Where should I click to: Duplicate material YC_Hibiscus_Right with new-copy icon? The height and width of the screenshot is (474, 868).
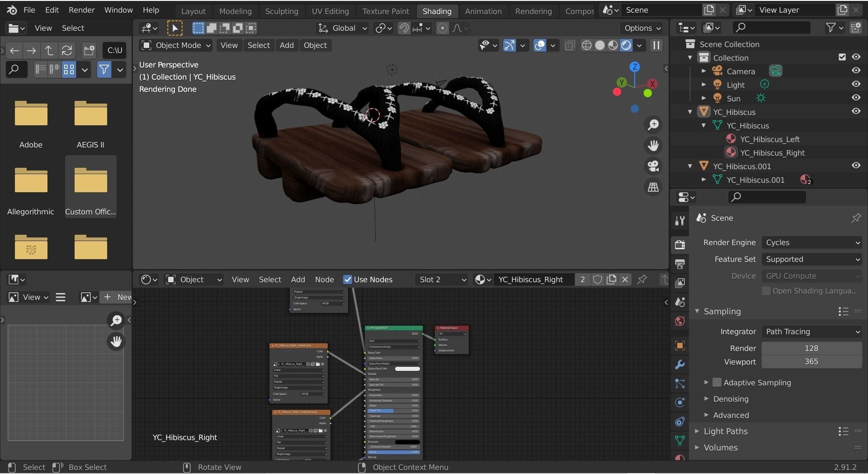click(x=611, y=280)
